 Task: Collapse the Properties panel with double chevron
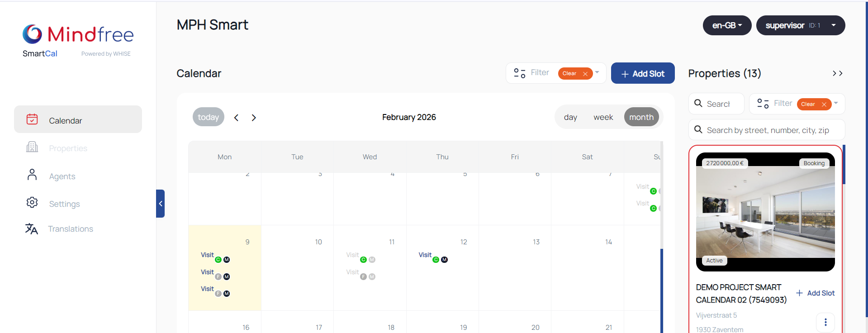[838, 73]
